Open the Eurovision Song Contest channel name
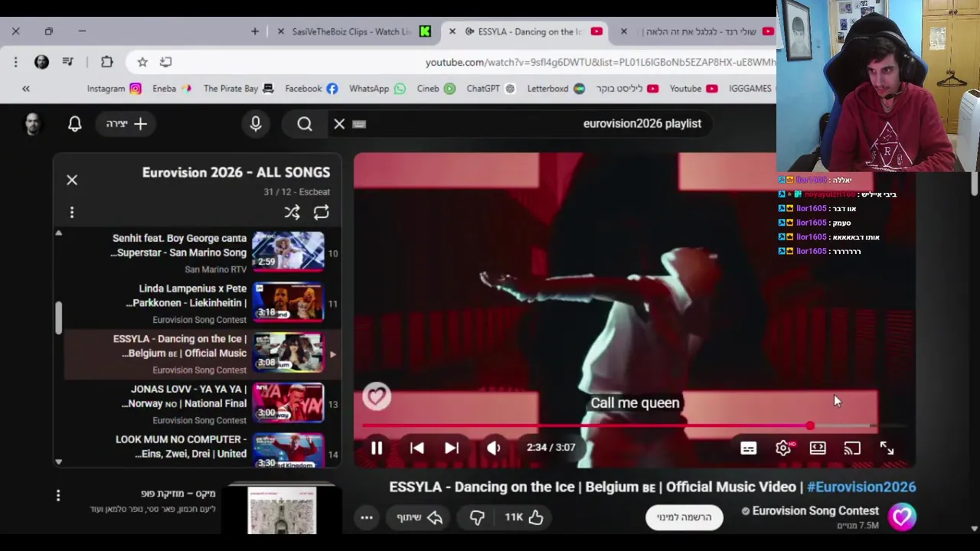This screenshot has width=980, height=551. [815, 510]
